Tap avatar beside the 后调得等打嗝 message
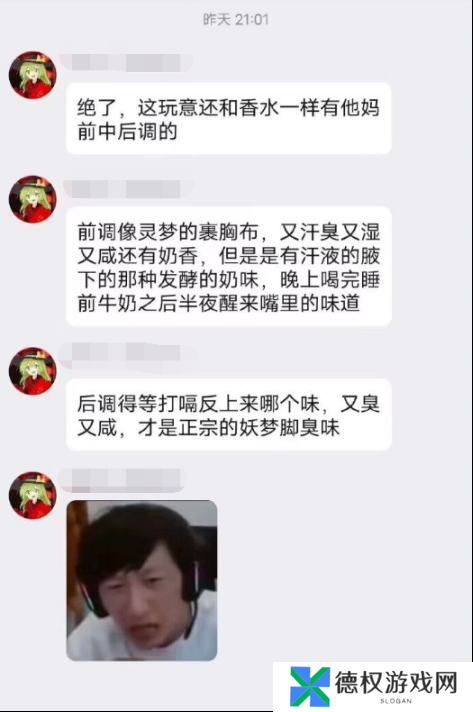 pyautogui.click(x=33, y=371)
